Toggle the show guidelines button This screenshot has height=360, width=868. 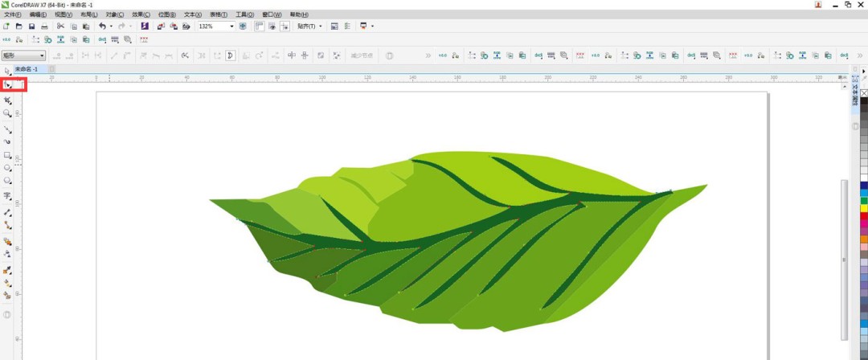285,27
